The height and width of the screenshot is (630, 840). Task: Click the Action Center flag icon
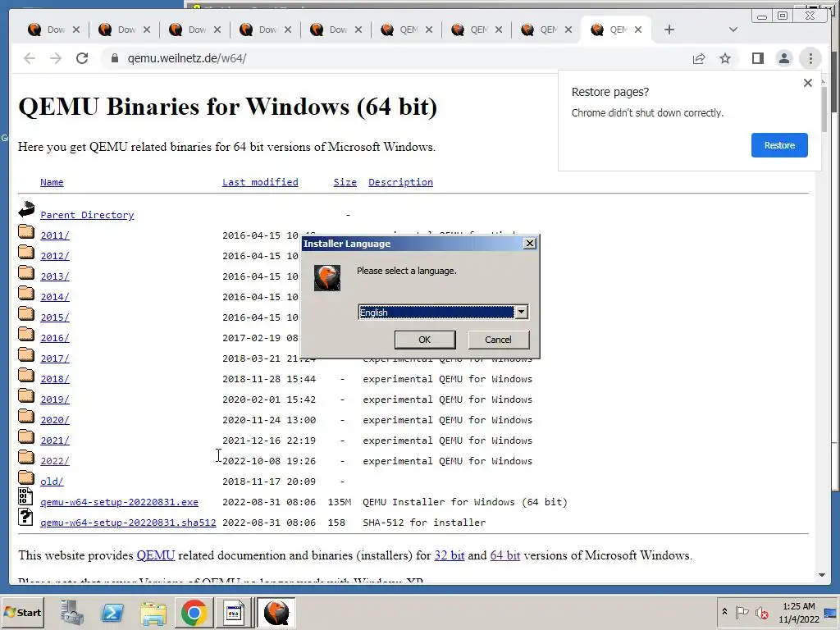pyautogui.click(x=742, y=612)
